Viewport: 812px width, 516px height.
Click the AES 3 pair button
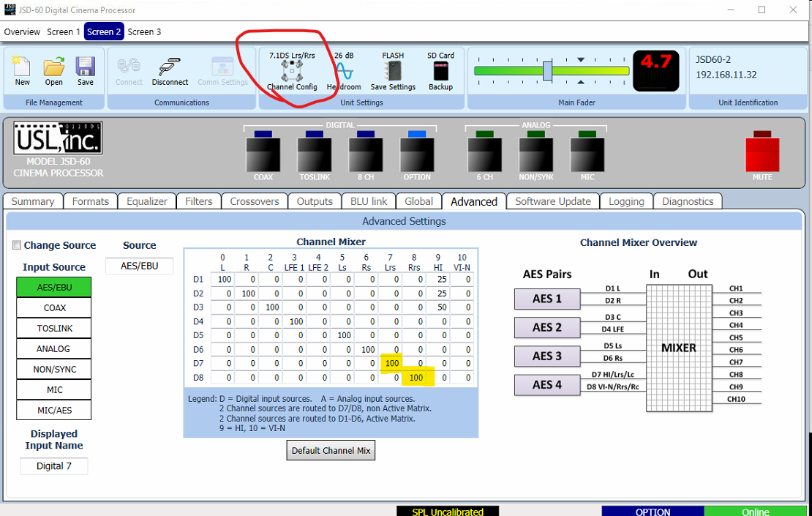click(547, 356)
